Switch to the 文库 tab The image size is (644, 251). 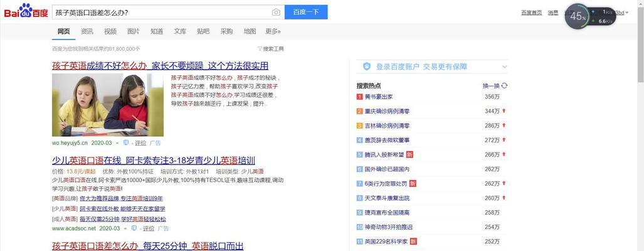(x=180, y=31)
